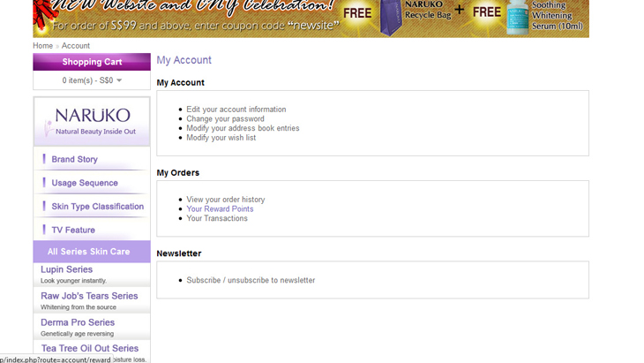The height and width of the screenshot is (363, 644).
Task: Click the CNY Celebration promo banner
Action: click(311, 19)
